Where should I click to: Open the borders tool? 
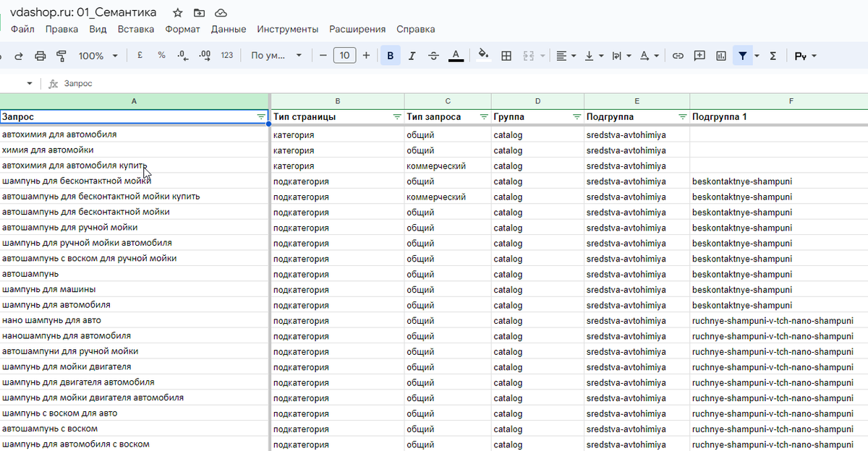pos(506,56)
